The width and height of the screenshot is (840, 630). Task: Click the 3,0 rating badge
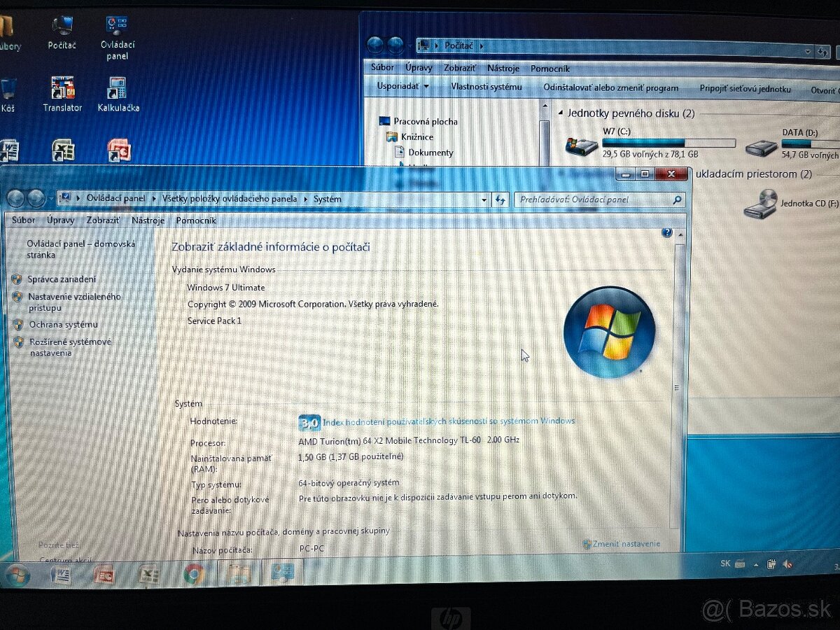[309, 422]
